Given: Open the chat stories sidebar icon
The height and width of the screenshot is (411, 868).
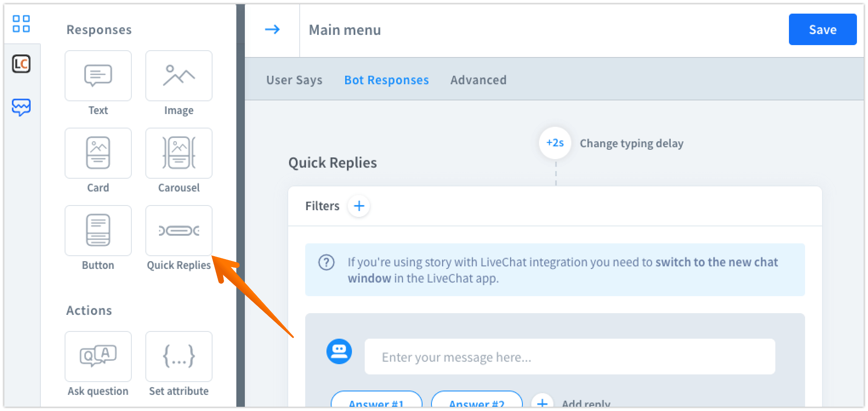Looking at the screenshot, I should click(x=21, y=107).
